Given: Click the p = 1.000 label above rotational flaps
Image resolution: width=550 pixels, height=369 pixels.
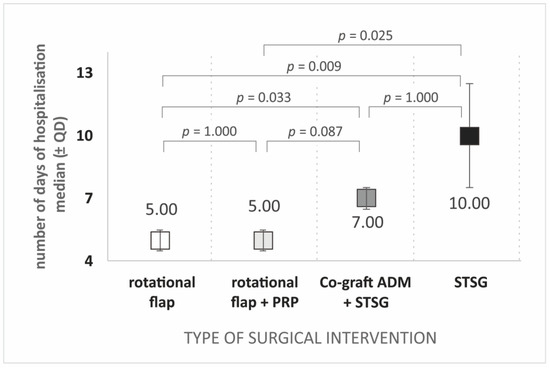Looking at the screenshot, I should (x=209, y=132).
